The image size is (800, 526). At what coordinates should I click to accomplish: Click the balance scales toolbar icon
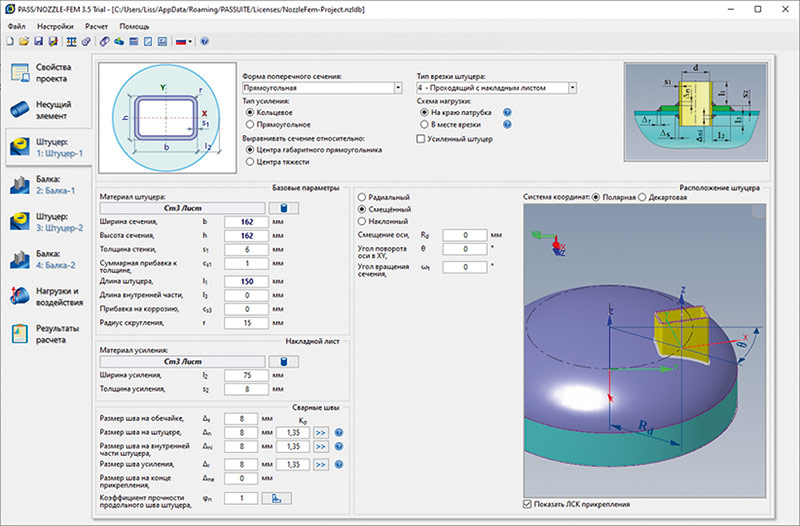[71, 42]
